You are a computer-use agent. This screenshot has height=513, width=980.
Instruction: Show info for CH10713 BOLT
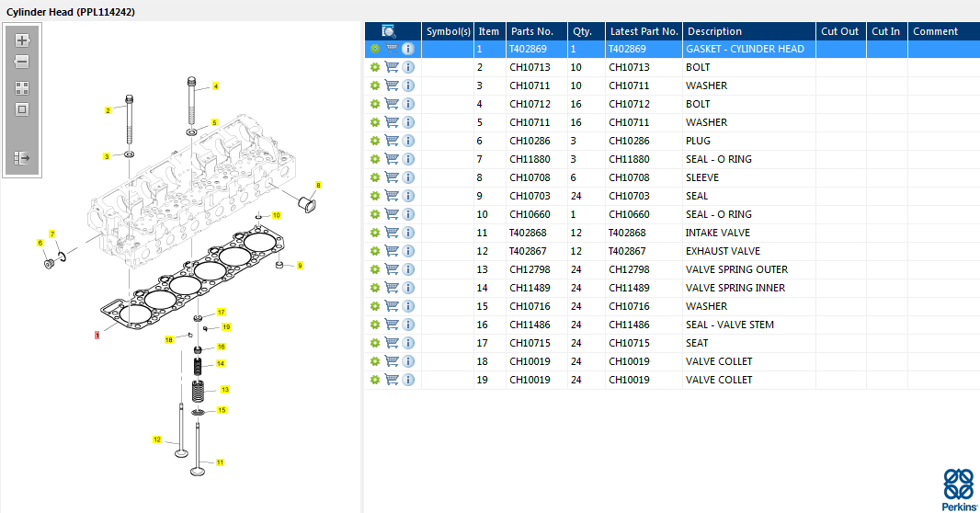click(x=408, y=67)
